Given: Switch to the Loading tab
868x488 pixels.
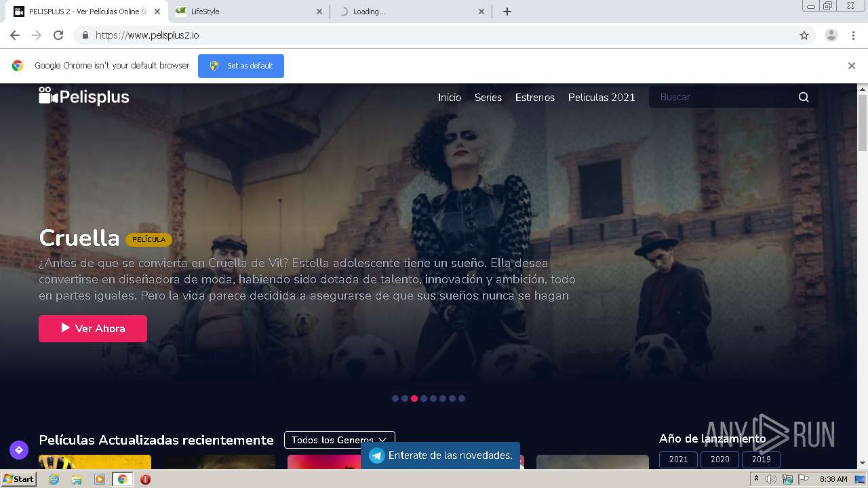Looking at the screenshot, I should pyautogui.click(x=411, y=12).
